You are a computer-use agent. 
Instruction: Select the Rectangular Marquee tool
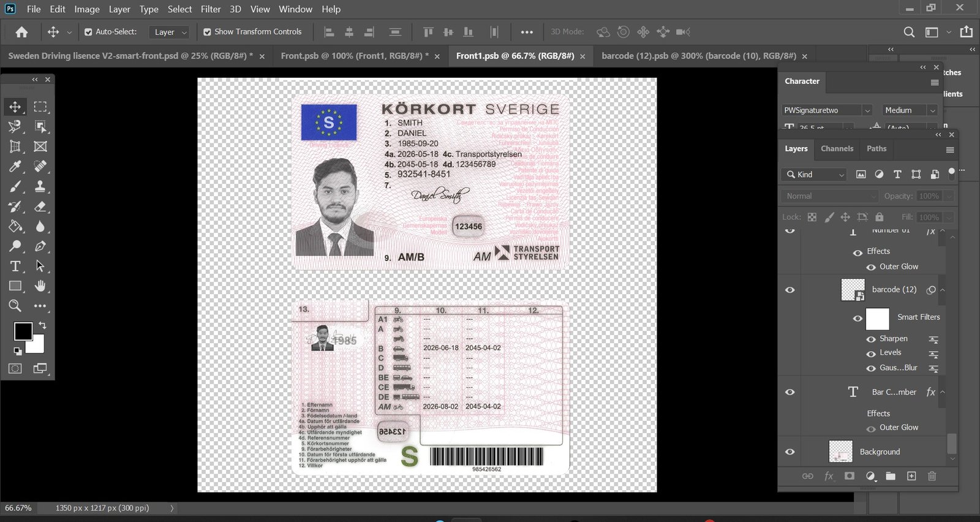click(x=40, y=107)
